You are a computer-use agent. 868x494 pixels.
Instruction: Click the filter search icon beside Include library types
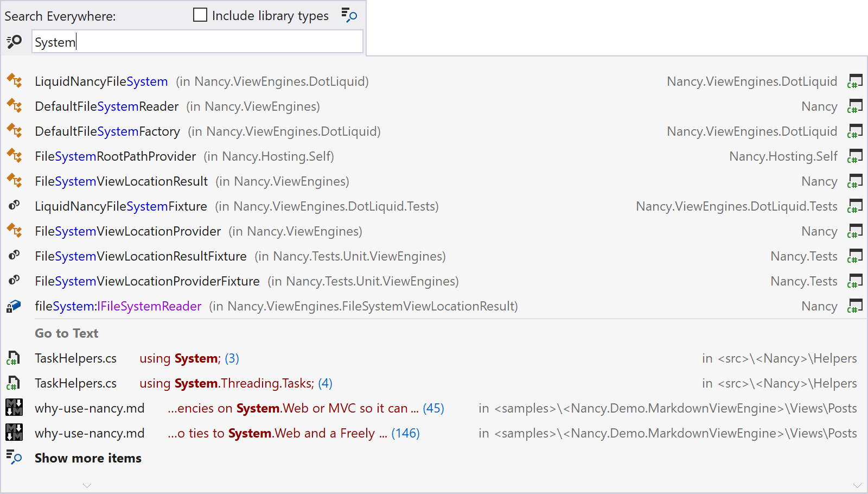tap(349, 15)
